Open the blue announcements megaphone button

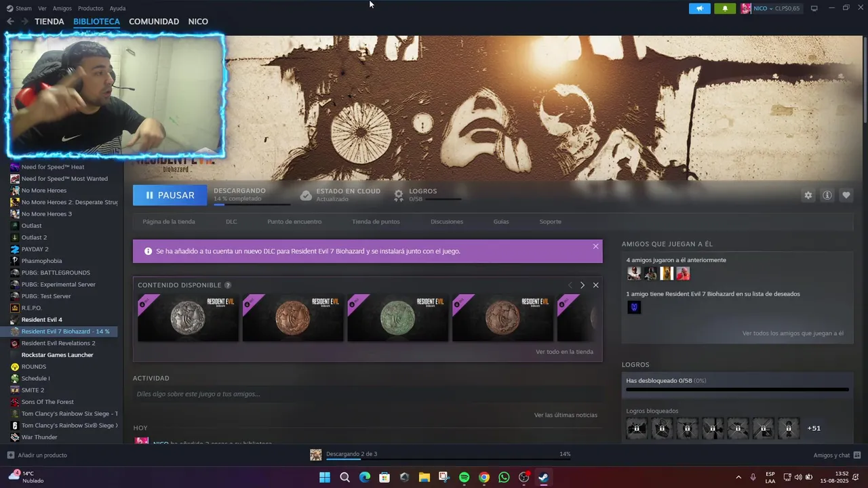pyautogui.click(x=700, y=8)
